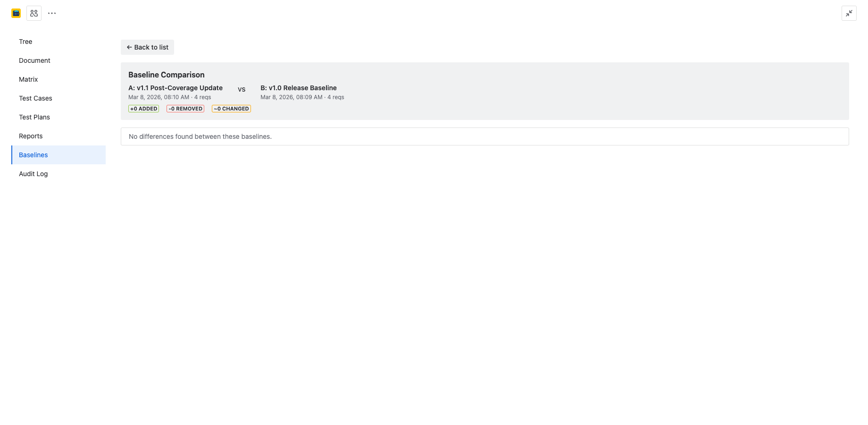Open the three-dot more options menu
This screenshot has width=868, height=425.
52,13
